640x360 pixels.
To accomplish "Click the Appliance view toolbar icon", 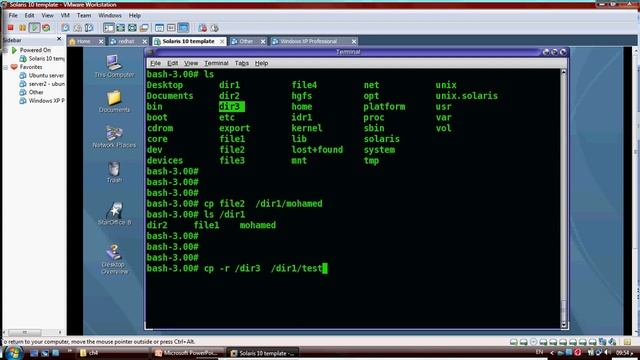I will tap(171, 28).
